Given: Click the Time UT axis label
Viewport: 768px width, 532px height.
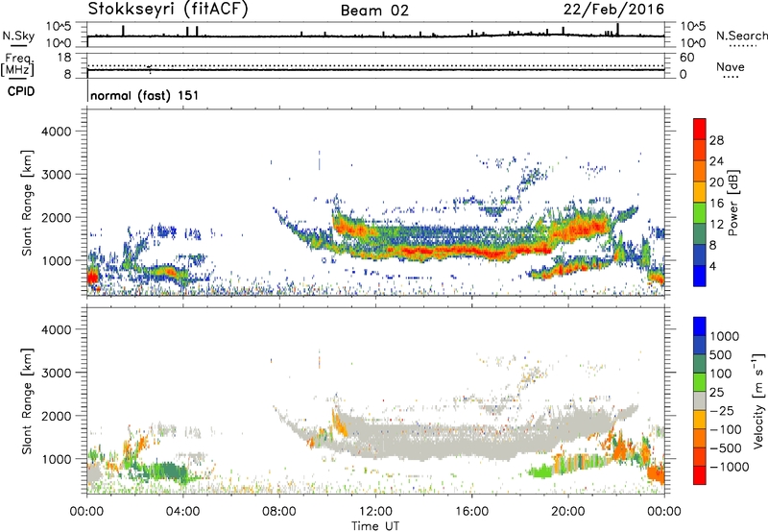Looking at the screenshot, I should coord(375,526).
